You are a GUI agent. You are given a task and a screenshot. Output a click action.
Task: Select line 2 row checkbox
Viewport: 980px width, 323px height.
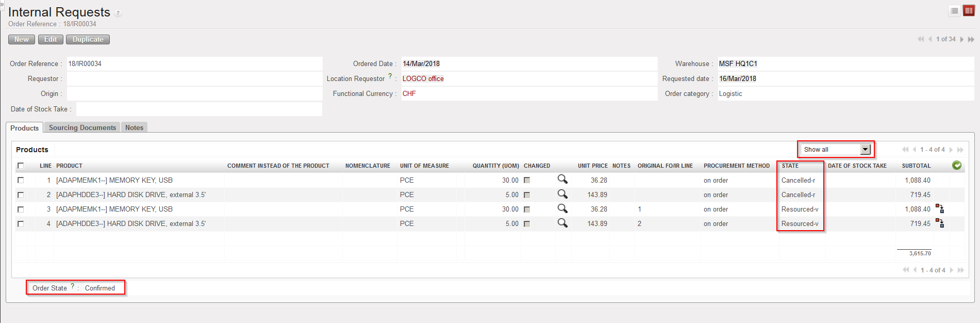21,195
